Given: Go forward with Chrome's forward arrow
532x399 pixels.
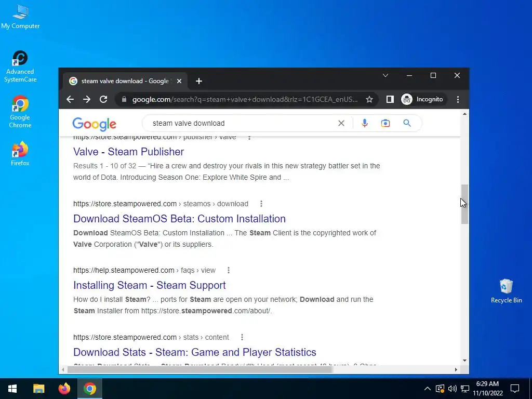Looking at the screenshot, I should 87,99.
